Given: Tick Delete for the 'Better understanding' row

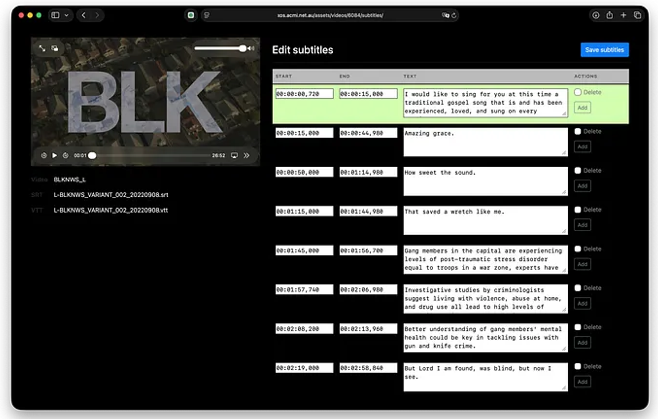Looking at the screenshot, I should 578,327.
